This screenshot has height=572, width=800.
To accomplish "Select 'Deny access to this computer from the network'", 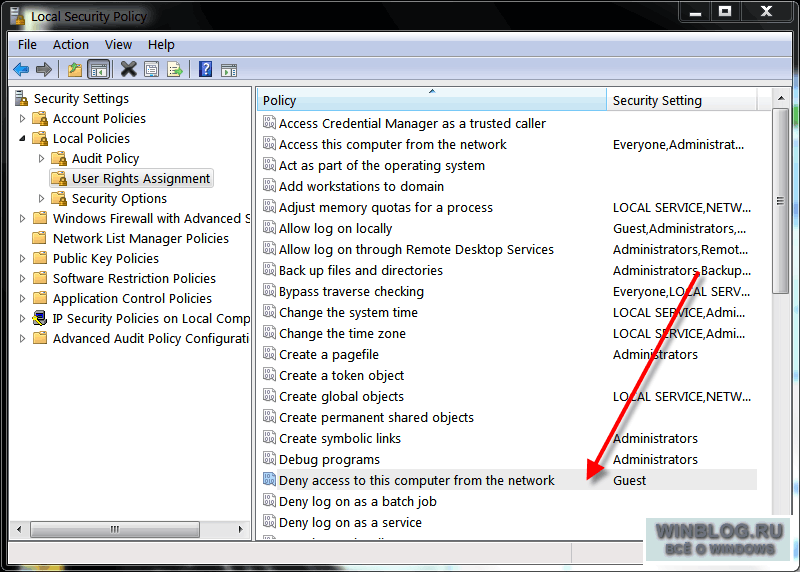I will [509, 480].
